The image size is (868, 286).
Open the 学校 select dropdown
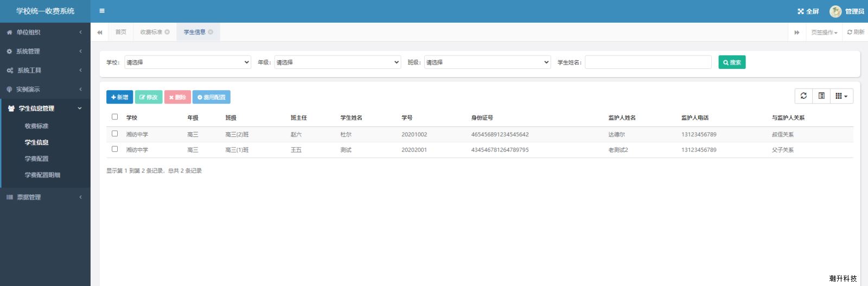pos(188,62)
